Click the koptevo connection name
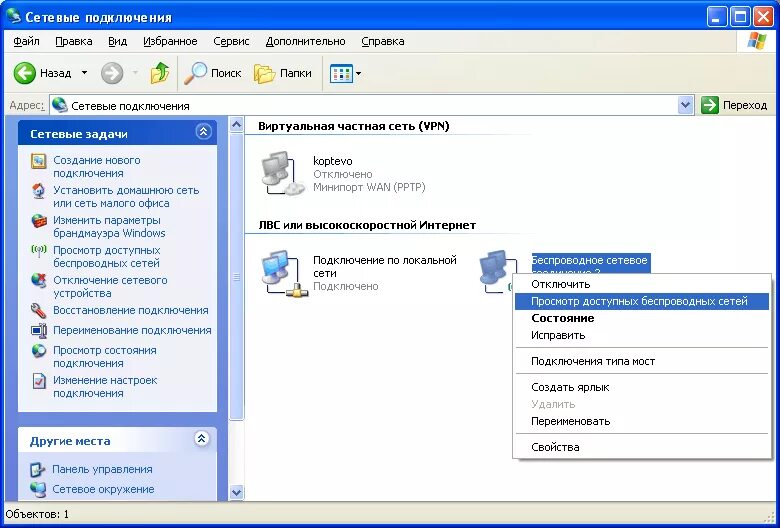The width and height of the screenshot is (780, 528). [333, 161]
